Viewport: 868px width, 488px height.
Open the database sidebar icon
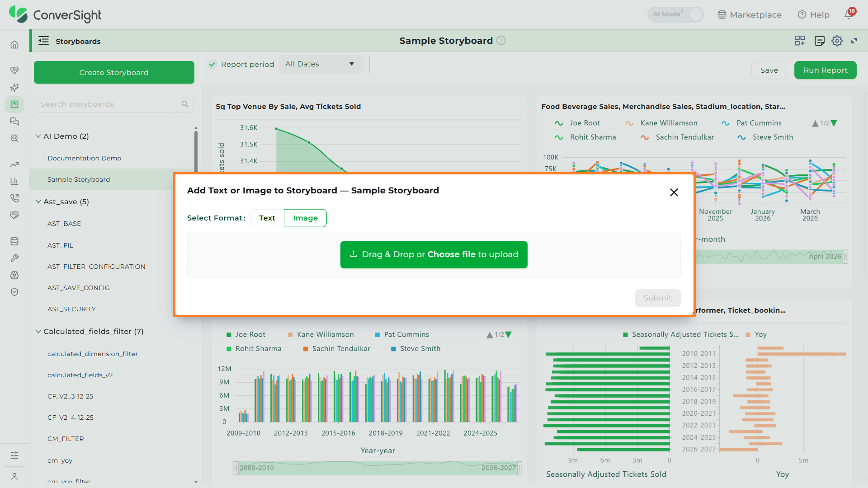(14, 241)
